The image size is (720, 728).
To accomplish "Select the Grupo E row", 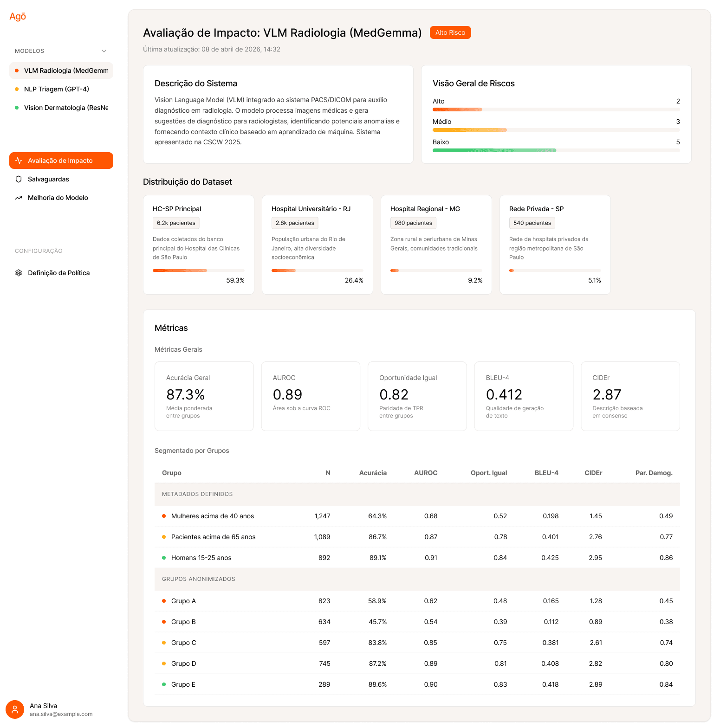I will click(x=417, y=684).
